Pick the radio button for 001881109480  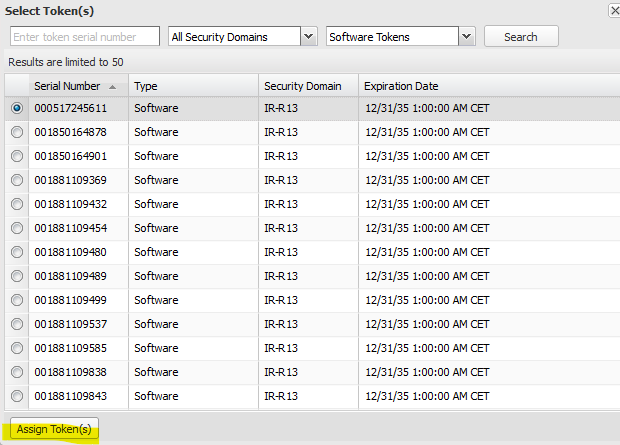(x=17, y=252)
